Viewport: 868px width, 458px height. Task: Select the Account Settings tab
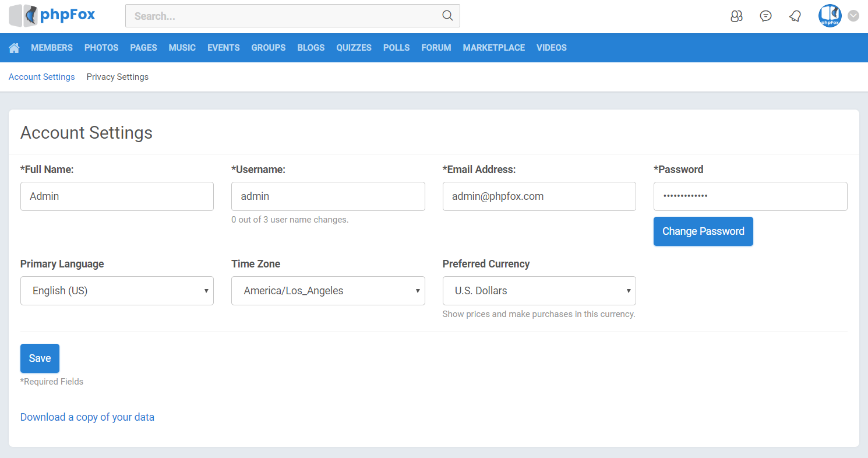(x=42, y=77)
